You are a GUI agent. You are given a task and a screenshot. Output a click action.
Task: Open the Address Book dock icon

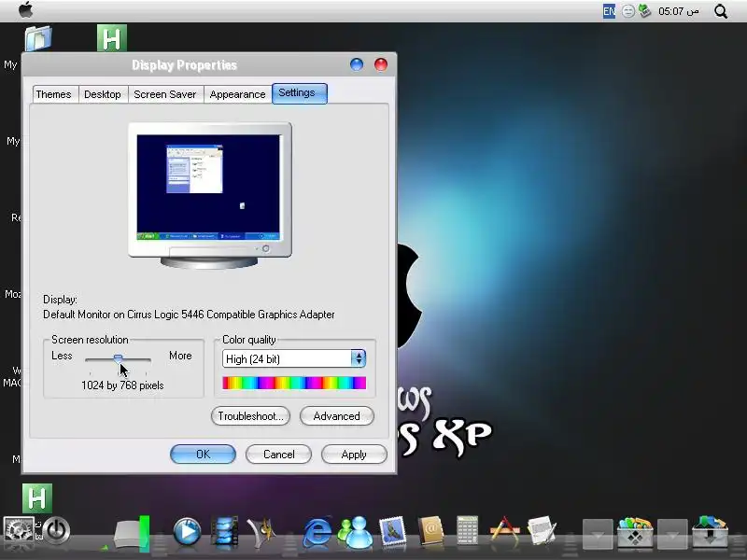coord(430,530)
